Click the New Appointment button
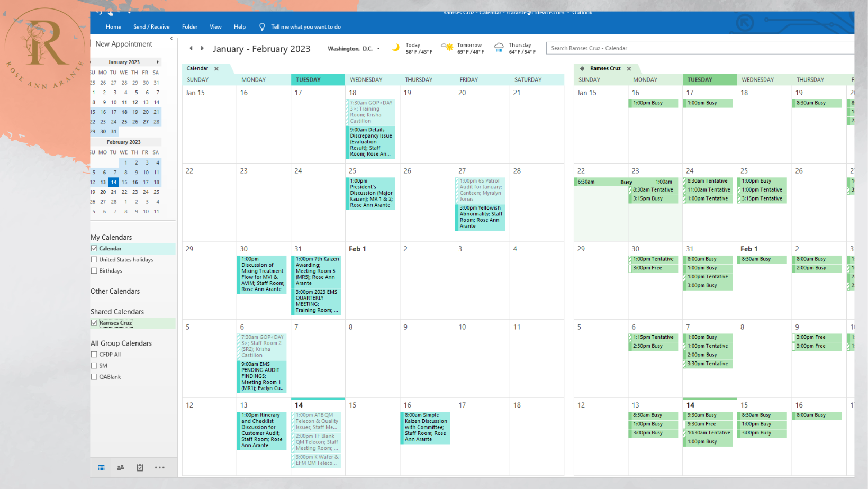 [124, 44]
